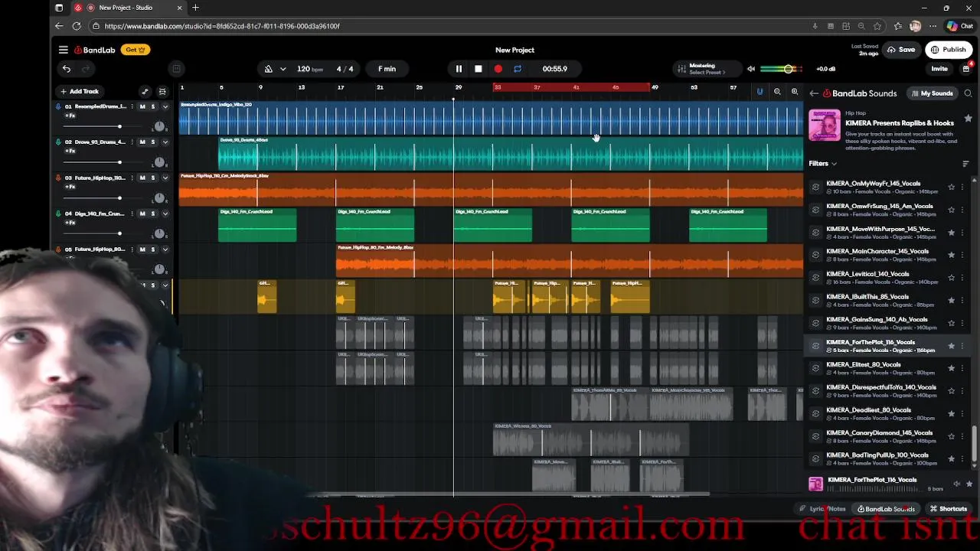Open a new browser tab
The width and height of the screenshot is (980, 551).
[195, 8]
